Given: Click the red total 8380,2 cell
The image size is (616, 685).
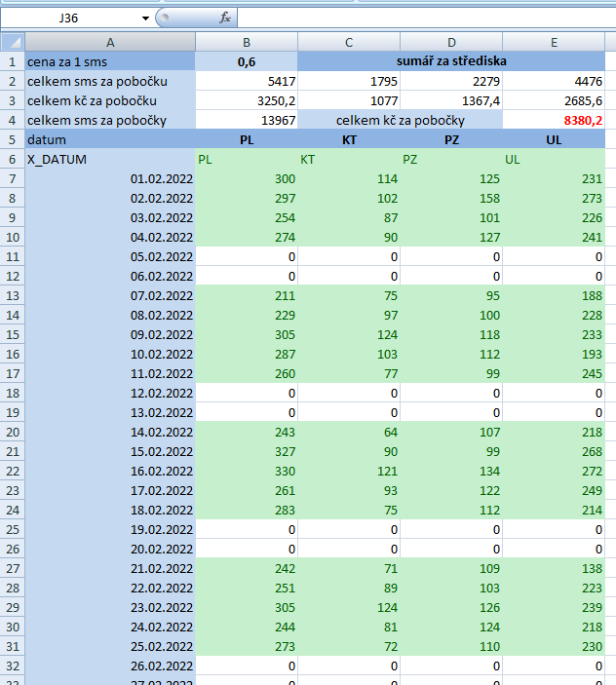Looking at the screenshot, I should 554,120.
